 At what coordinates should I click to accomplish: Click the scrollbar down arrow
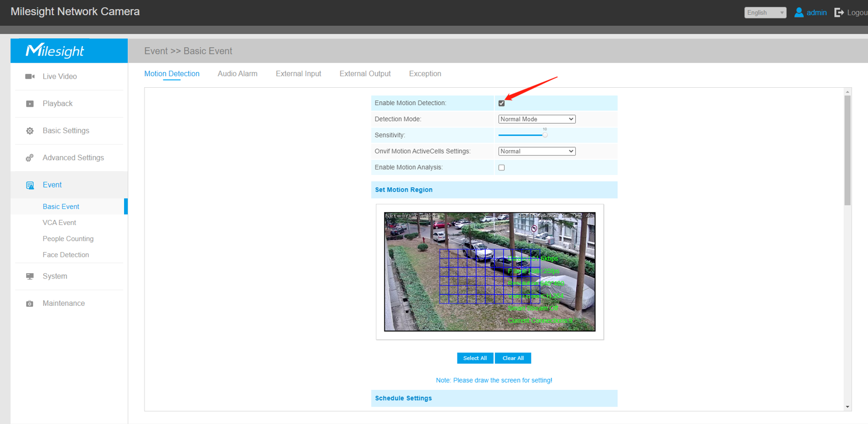click(x=847, y=407)
